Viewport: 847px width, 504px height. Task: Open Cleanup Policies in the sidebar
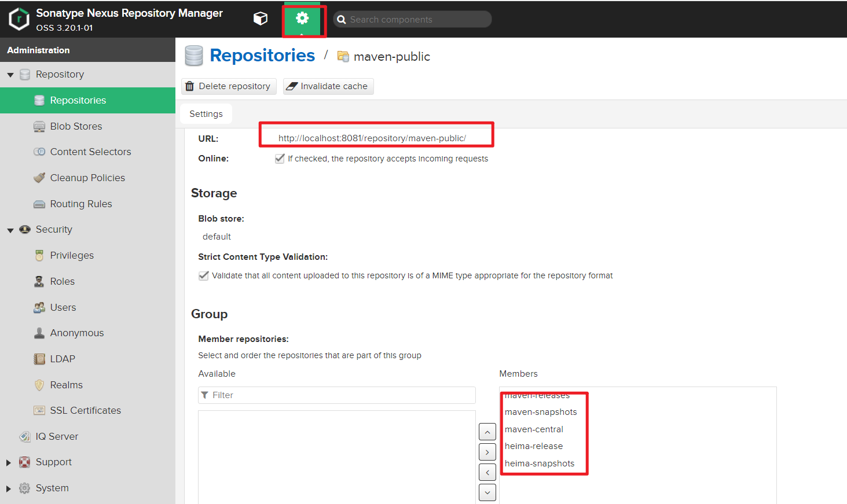[x=87, y=178]
